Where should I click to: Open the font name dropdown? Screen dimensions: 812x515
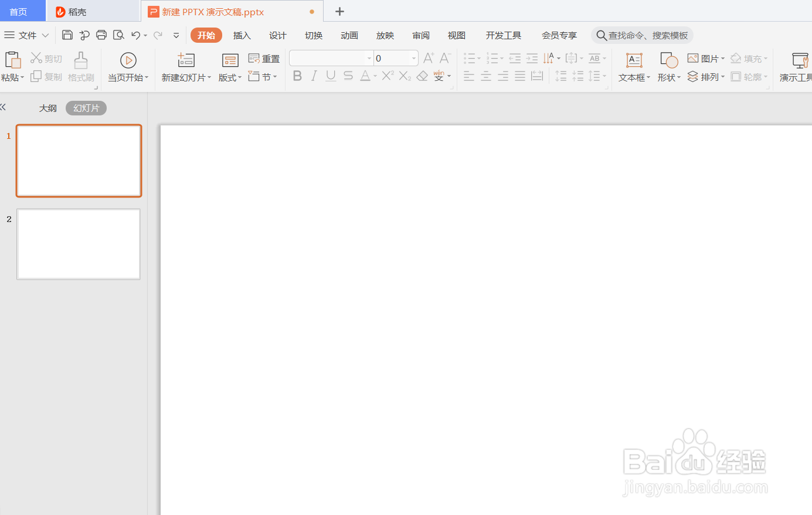(x=369, y=59)
